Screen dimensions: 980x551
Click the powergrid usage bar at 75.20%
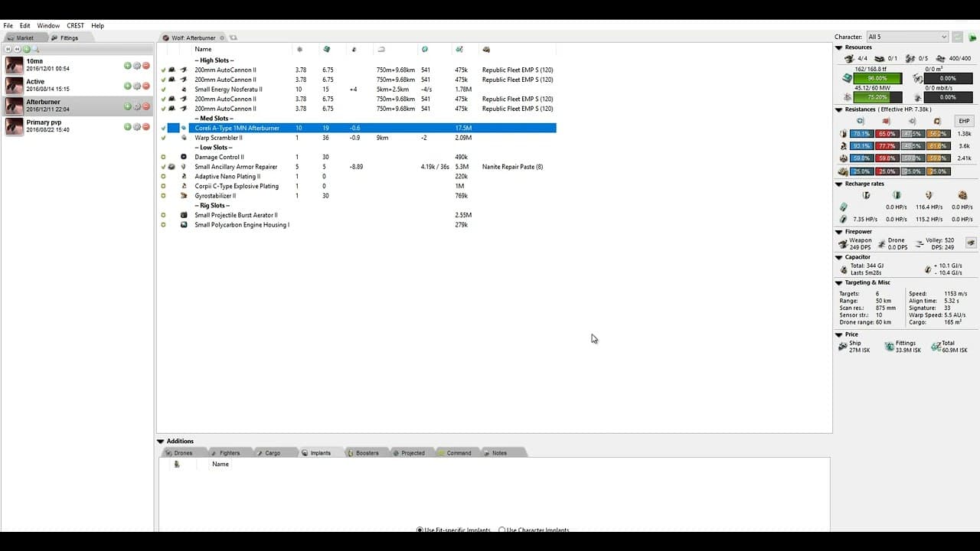(877, 97)
